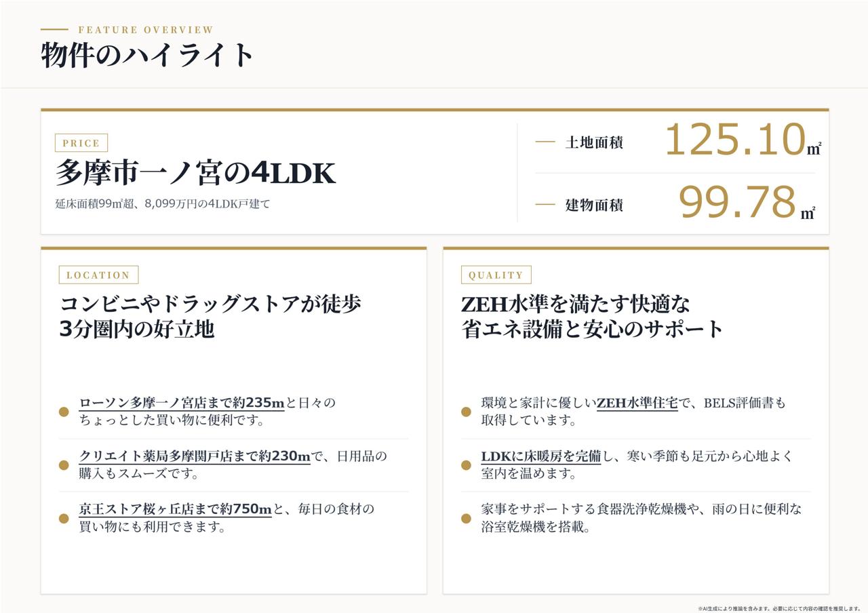Click the underlined LDKに床暖房を完備 text
The image size is (868, 613).
coord(541,456)
